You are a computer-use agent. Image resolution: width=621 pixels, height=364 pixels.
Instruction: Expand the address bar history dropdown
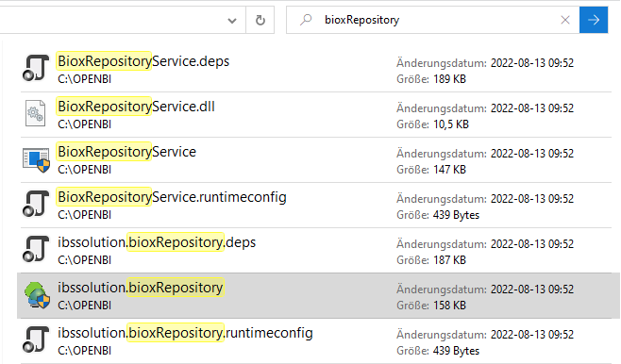tap(232, 20)
